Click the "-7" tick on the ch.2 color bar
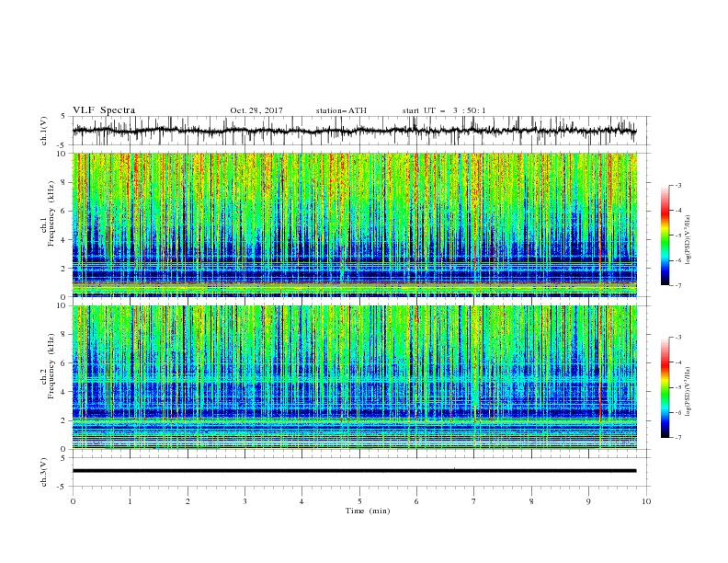 [x=678, y=438]
